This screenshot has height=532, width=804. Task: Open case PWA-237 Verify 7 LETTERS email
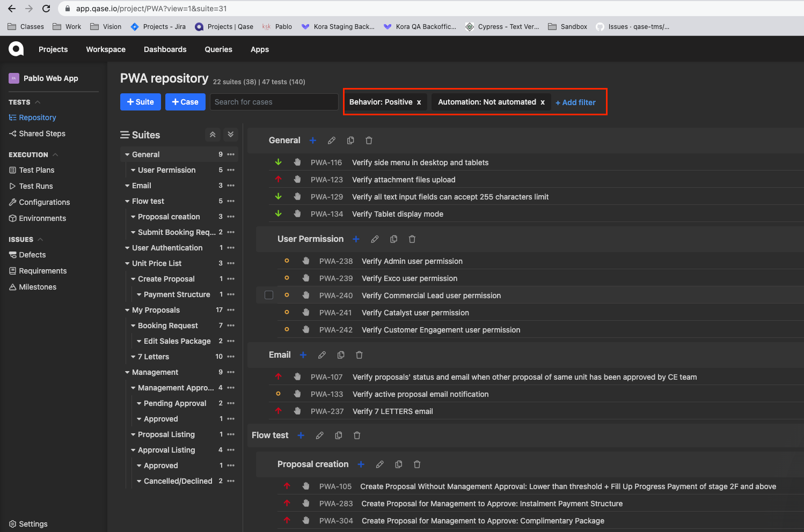pos(393,411)
